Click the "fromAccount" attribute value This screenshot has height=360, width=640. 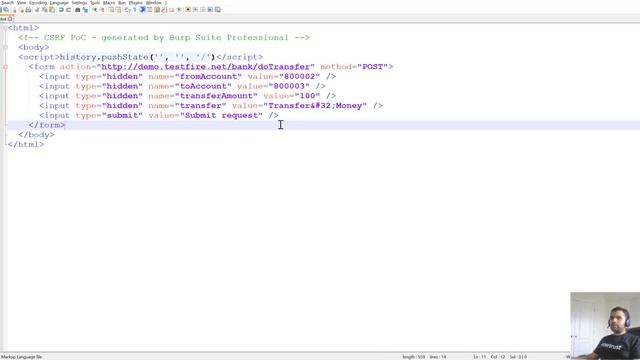point(209,76)
